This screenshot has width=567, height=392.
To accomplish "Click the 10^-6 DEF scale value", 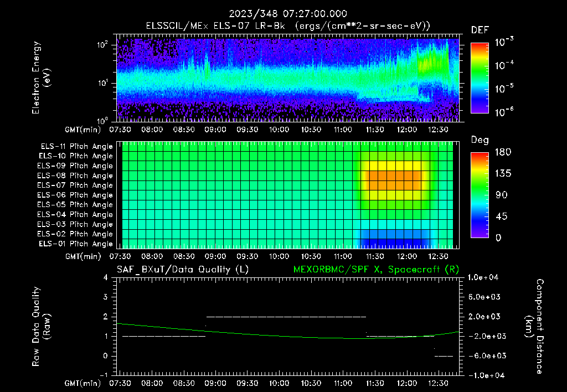I will [x=504, y=112].
